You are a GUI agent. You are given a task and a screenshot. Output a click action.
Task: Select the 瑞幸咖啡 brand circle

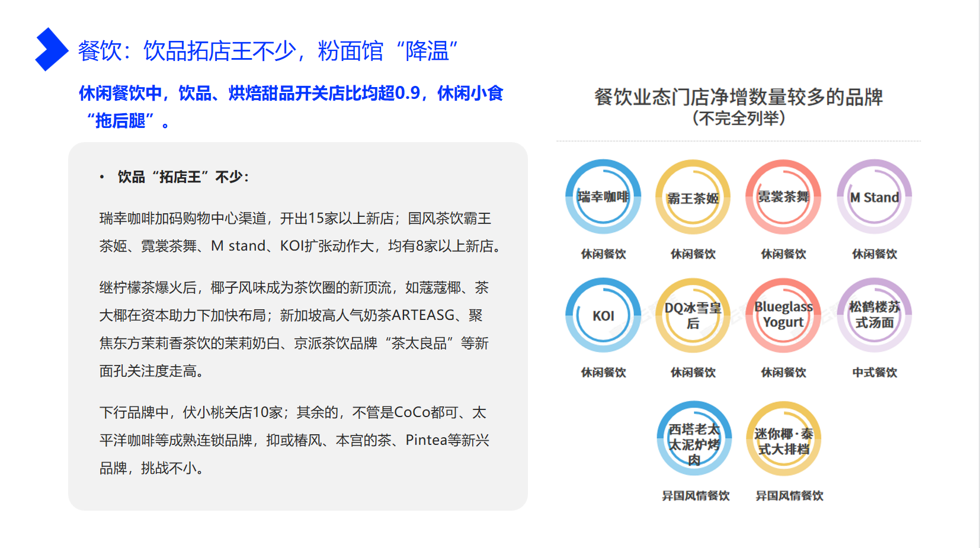tap(603, 197)
